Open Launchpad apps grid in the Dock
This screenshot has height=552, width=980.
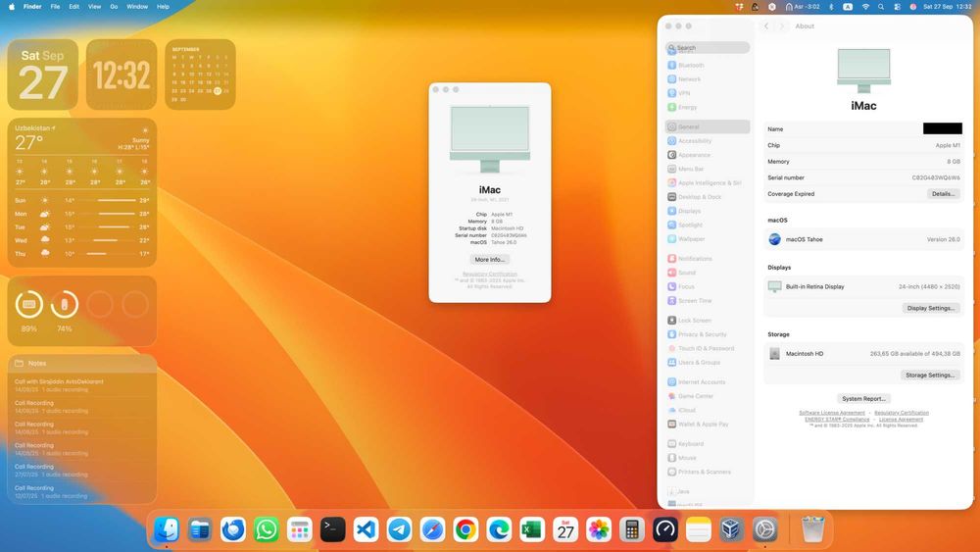pyautogui.click(x=299, y=530)
